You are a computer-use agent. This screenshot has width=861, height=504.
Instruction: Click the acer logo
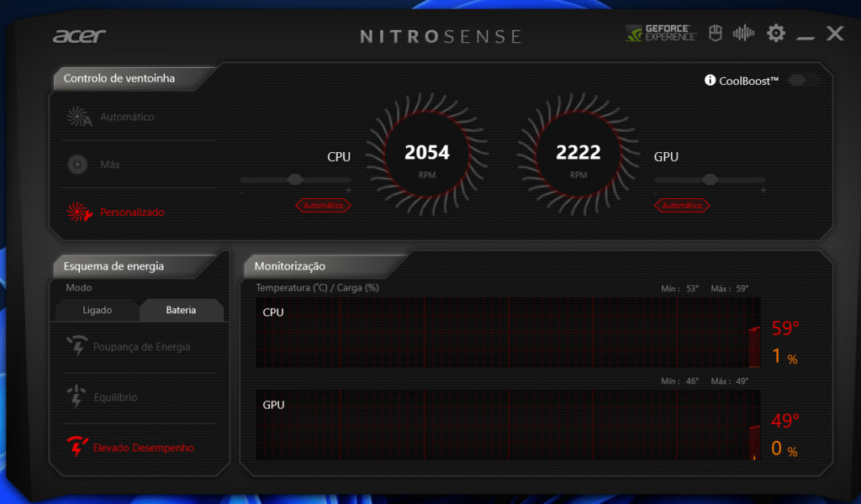click(80, 36)
